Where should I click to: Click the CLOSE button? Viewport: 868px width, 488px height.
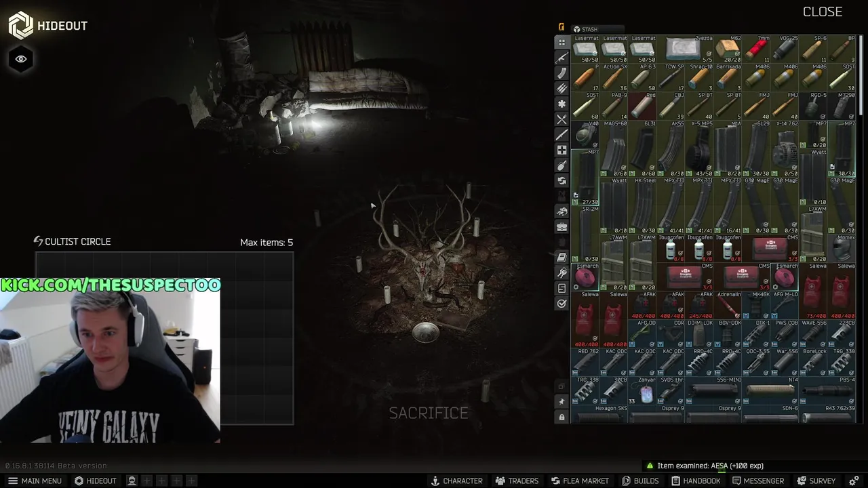pyautogui.click(x=822, y=12)
